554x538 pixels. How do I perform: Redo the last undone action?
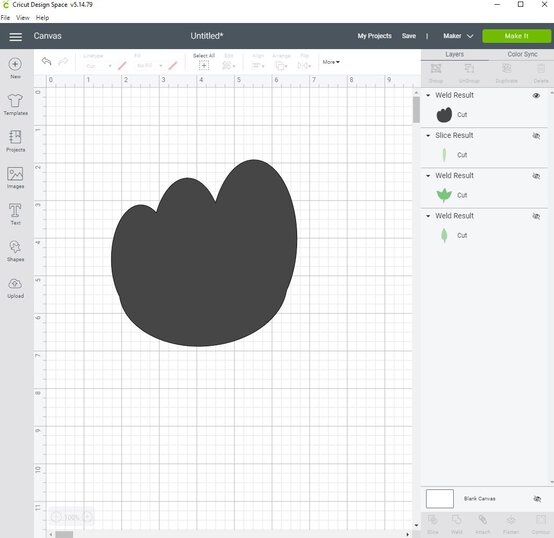(63, 61)
